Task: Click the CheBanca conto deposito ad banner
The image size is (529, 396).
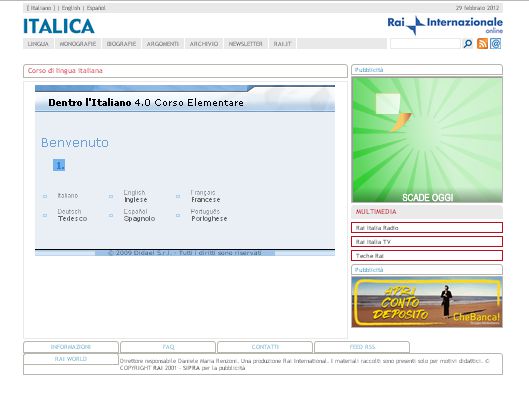Action: click(x=427, y=302)
